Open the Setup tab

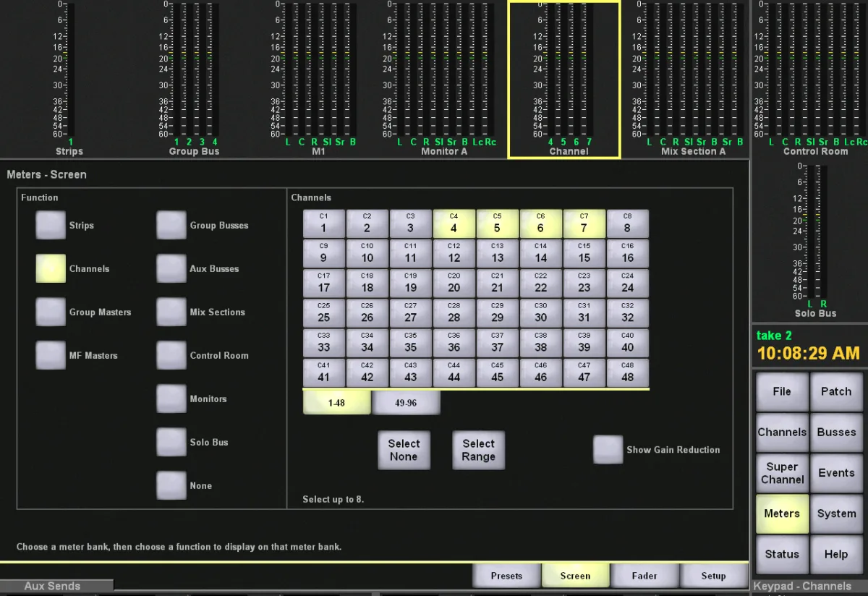(x=713, y=576)
